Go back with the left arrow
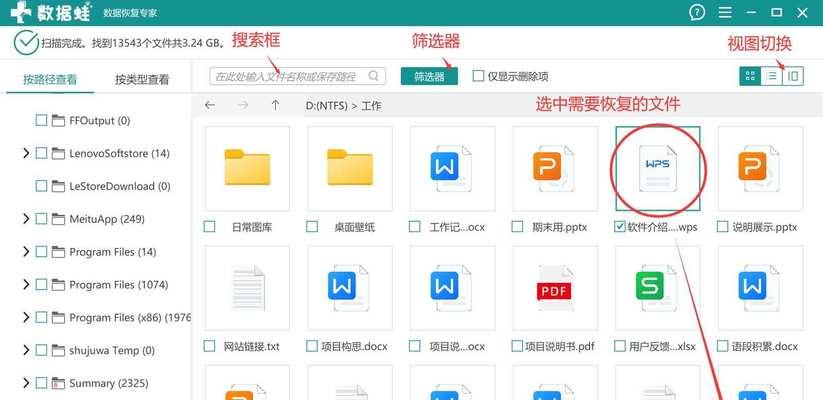The width and height of the screenshot is (823, 400). pos(210,106)
